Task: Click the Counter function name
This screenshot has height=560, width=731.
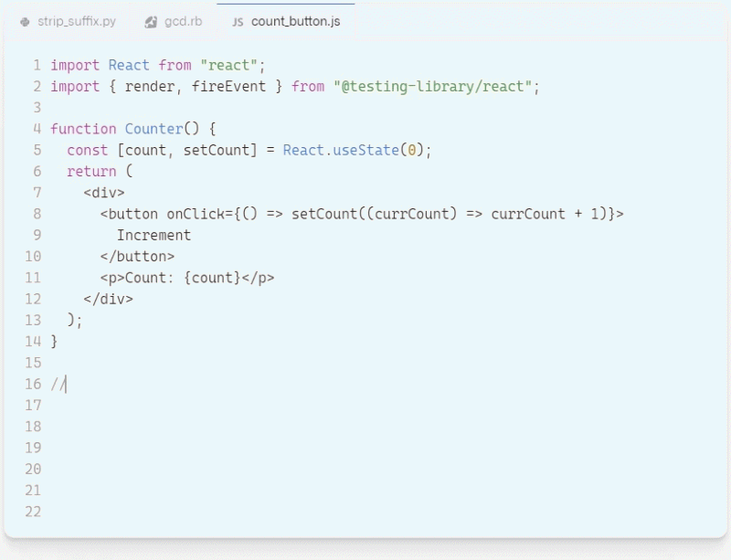Action: (x=154, y=129)
